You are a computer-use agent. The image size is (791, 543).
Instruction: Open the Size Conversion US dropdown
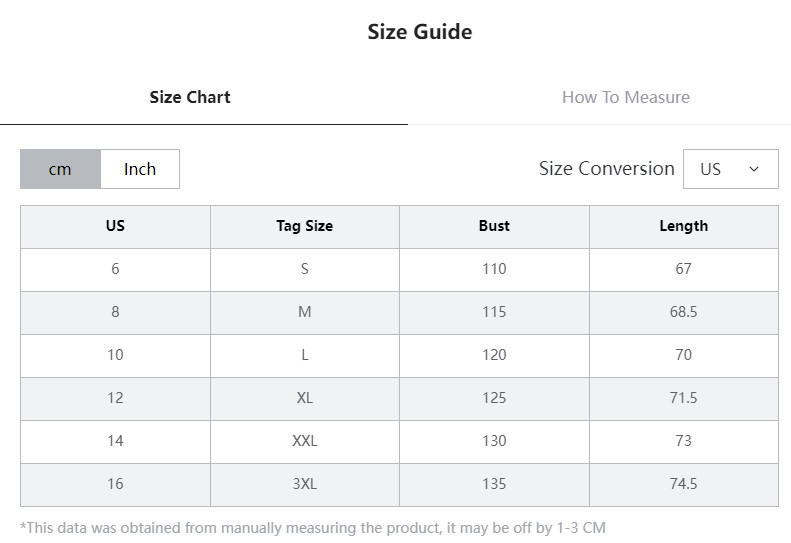[730, 169]
